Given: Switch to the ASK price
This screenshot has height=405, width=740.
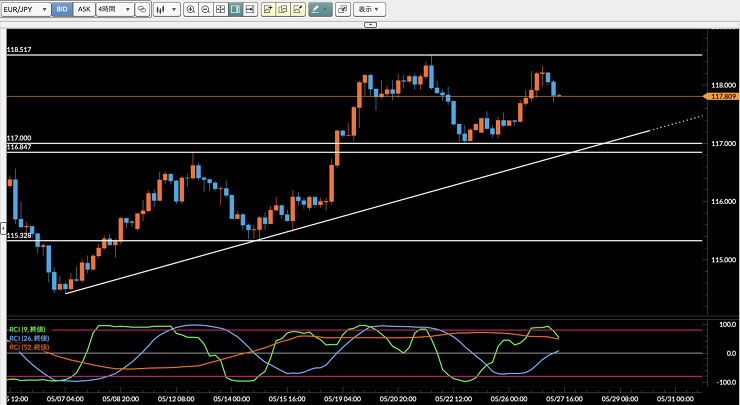Looking at the screenshot, I should click(84, 9).
